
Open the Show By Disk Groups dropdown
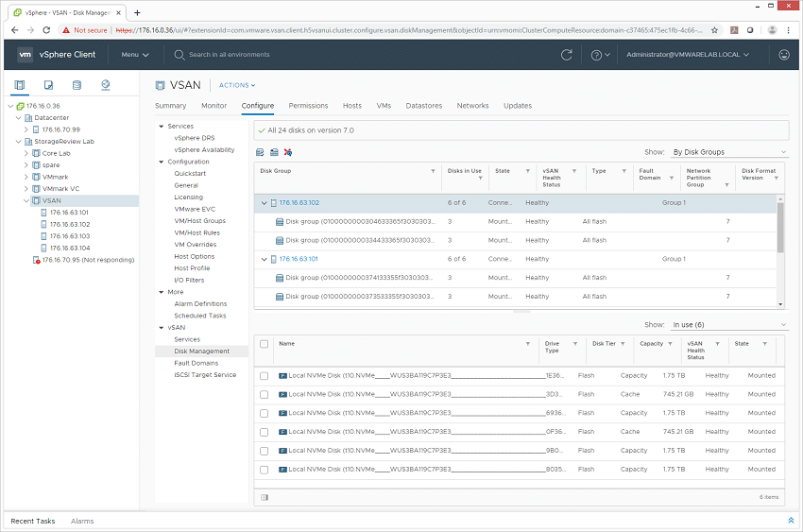pos(729,152)
